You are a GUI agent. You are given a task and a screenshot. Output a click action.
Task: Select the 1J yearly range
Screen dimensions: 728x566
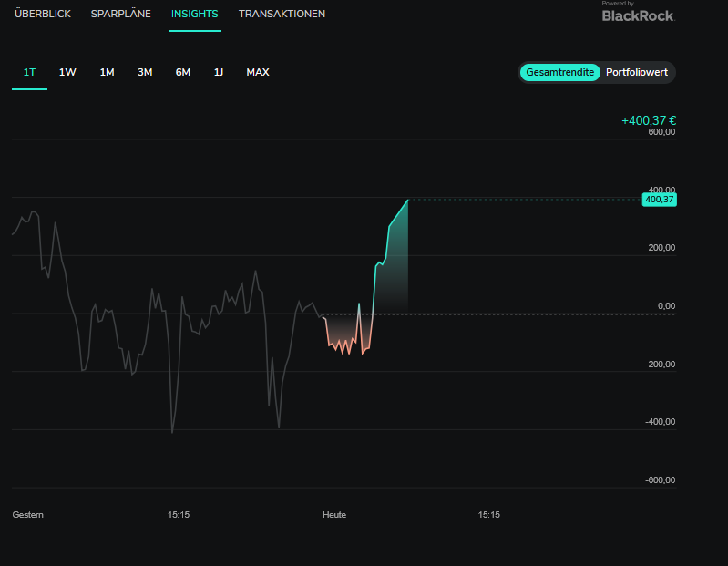[219, 72]
